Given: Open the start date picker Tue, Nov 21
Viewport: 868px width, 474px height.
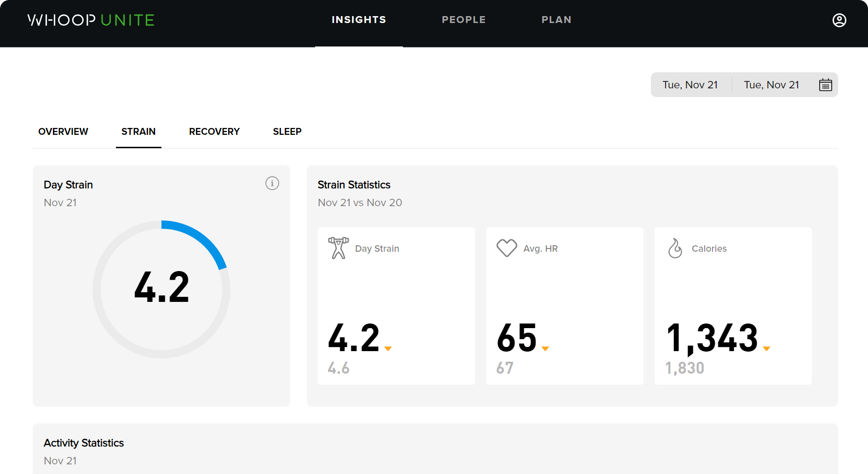Looking at the screenshot, I should (690, 85).
